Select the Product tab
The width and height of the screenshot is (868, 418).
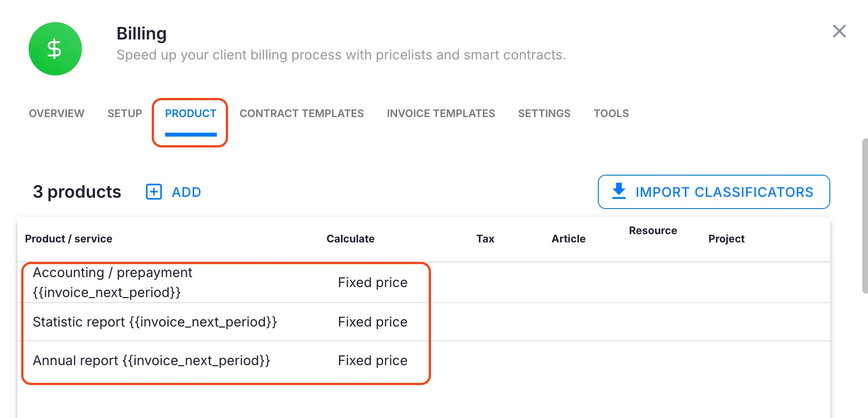190,113
